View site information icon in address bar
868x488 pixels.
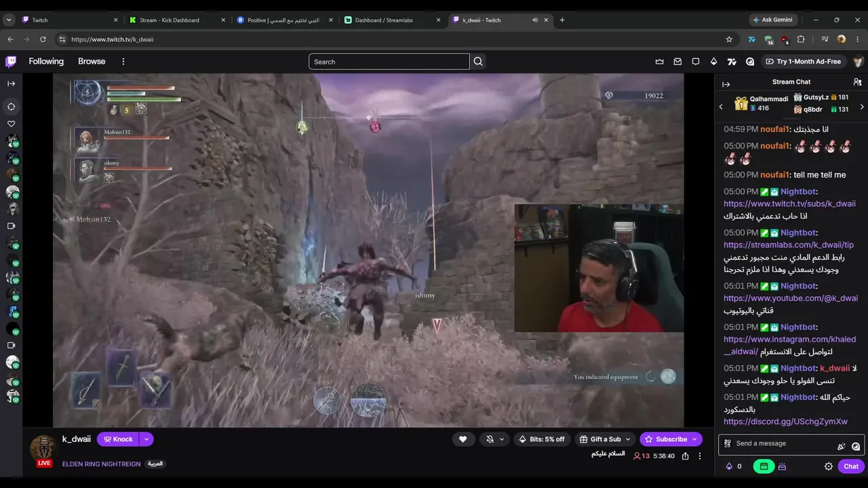[x=62, y=39]
